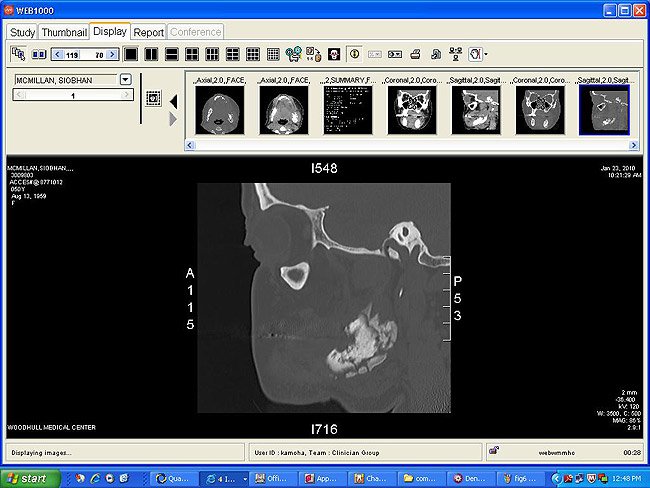Viewport: 650px width, 488px height.
Task: Open the Report tab
Action: pos(149,32)
